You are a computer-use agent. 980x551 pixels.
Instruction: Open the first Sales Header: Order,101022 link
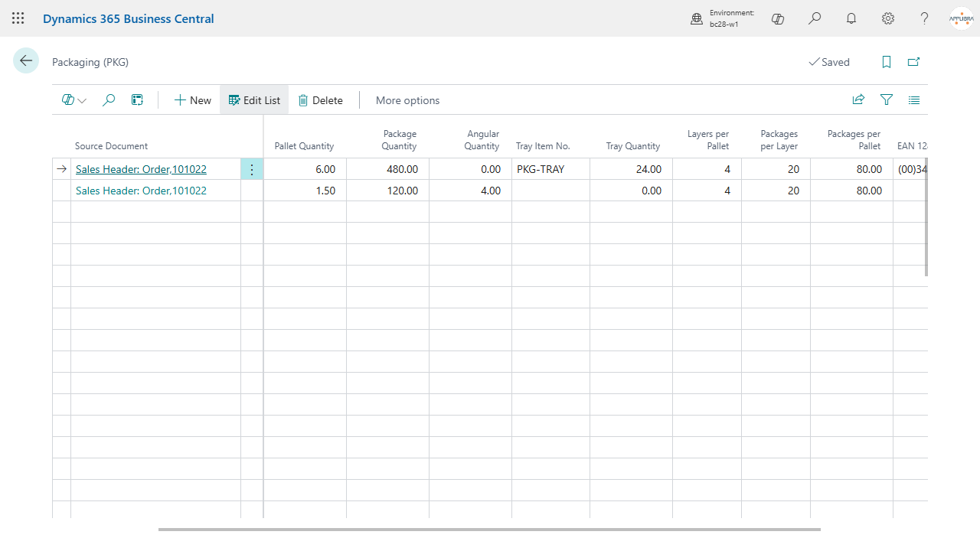coord(141,169)
